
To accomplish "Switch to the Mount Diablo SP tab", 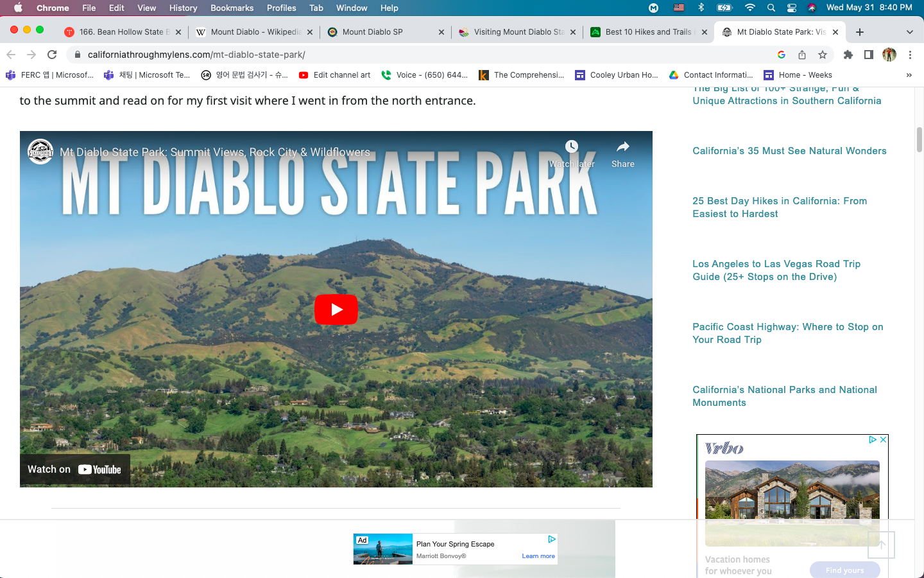I will click(386, 31).
